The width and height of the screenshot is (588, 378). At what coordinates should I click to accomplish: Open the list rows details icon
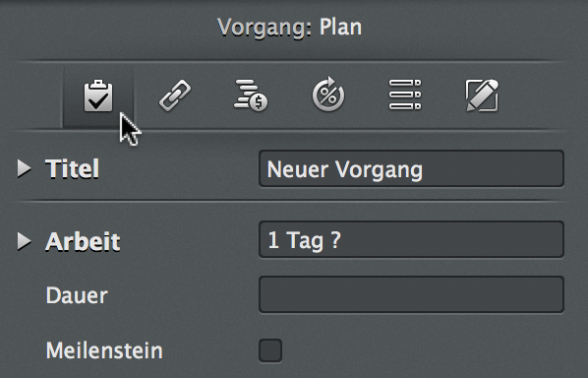(405, 94)
